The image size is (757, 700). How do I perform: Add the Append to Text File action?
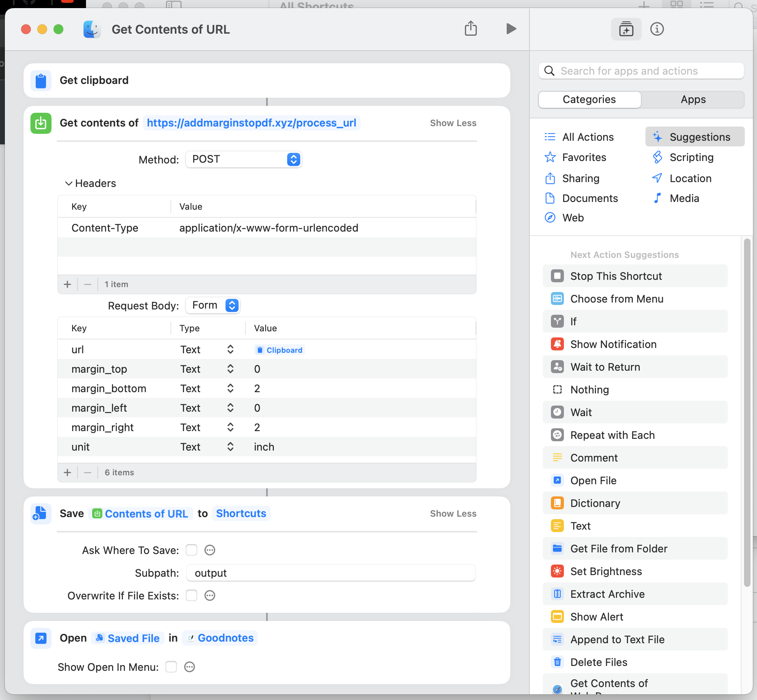(x=635, y=640)
